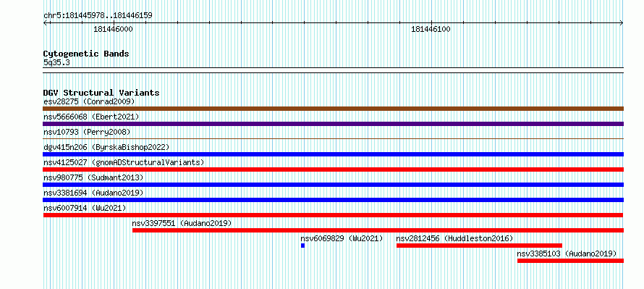The height and width of the screenshot is (289, 644).
Task: Click the esv28275 (Conrad2009) brown variant bar
Action: [333, 109]
